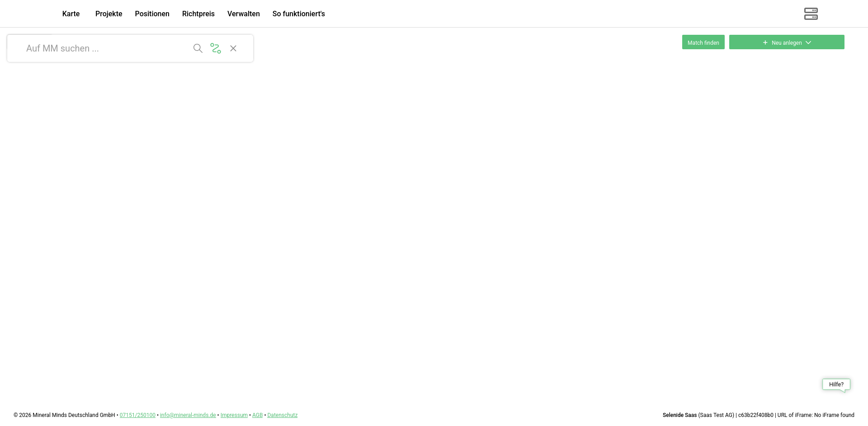Open the server stack icon menu
Viewport: 868px width, 426px height.
[811, 14]
